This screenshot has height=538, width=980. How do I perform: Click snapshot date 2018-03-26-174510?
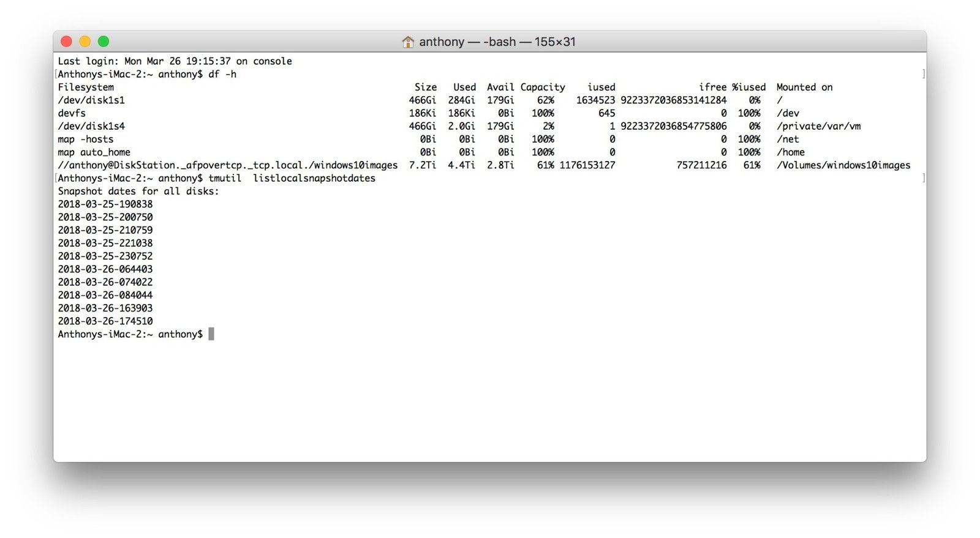pyautogui.click(x=105, y=321)
